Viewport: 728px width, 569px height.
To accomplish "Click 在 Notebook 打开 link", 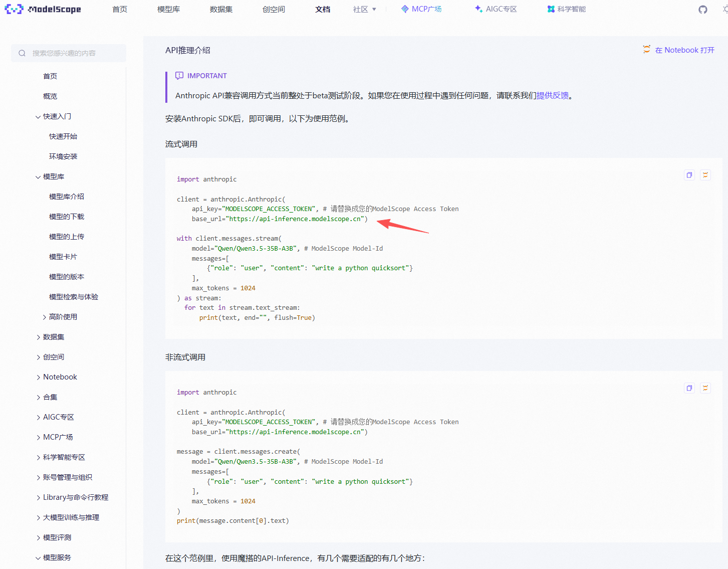I will coord(684,50).
